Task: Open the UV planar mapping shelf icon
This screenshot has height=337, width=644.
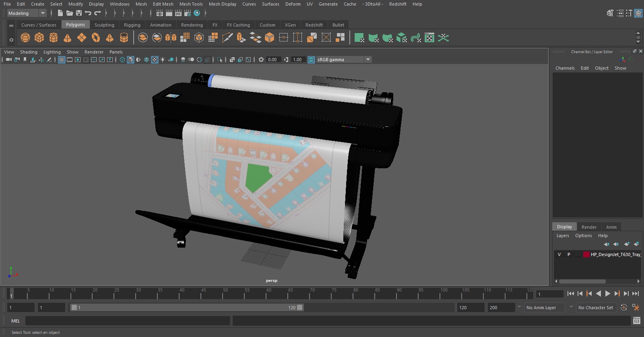Action: point(359,38)
